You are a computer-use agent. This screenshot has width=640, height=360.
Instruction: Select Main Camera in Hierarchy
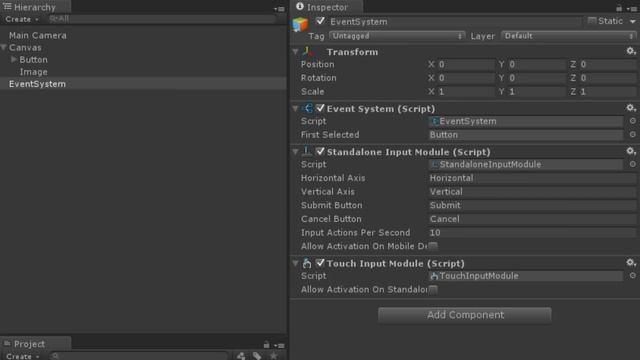(38, 36)
